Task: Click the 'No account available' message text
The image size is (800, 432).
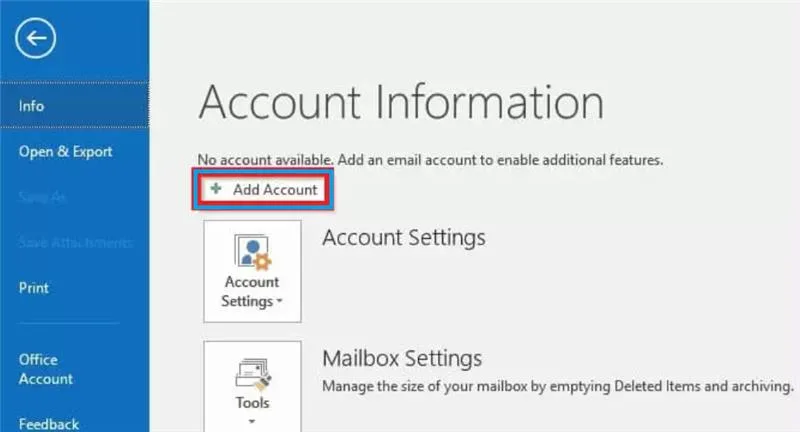Action: point(430,160)
